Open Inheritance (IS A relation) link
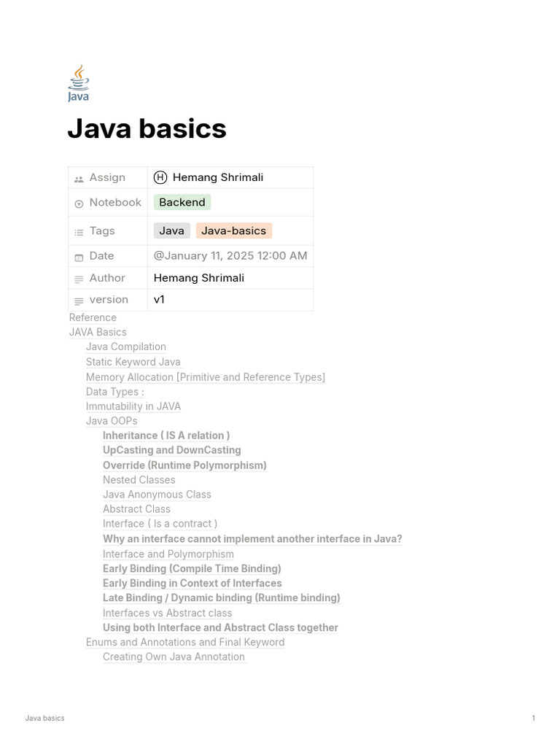The height and width of the screenshot is (747, 560). click(x=166, y=436)
